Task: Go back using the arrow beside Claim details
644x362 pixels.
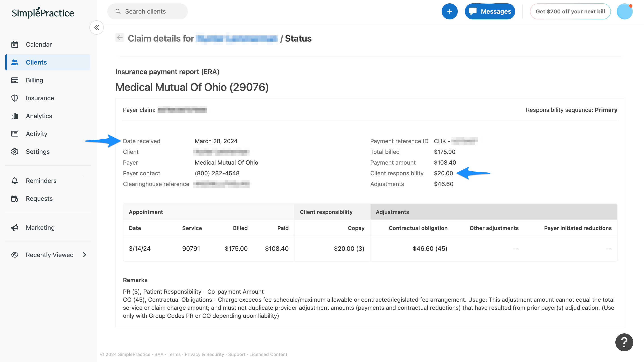Action: tap(120, 38)
